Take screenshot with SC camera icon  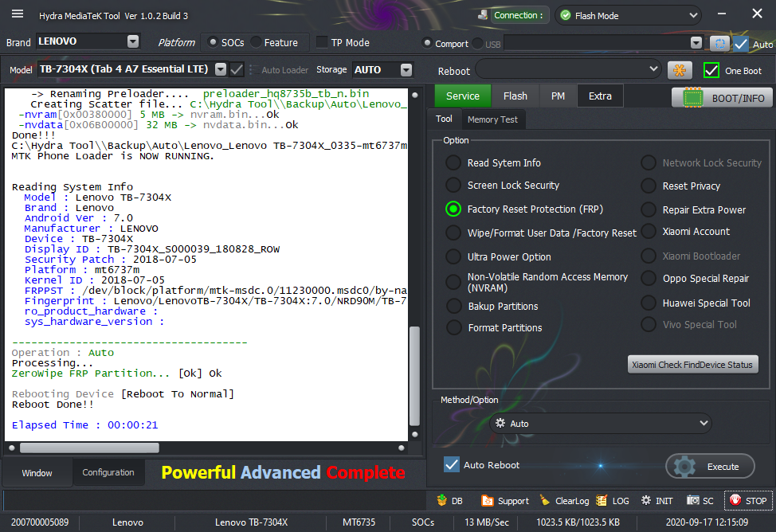pos(692,500)
